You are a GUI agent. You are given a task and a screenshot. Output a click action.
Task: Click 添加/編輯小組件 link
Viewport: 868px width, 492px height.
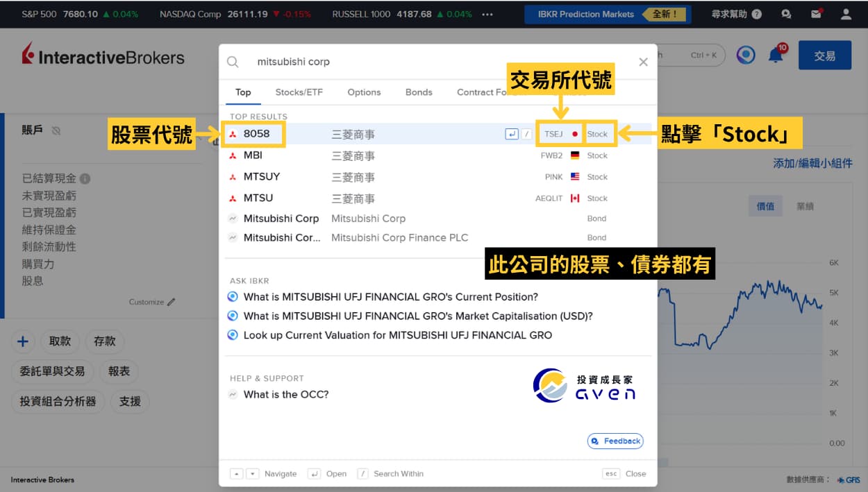pos(812,164)
